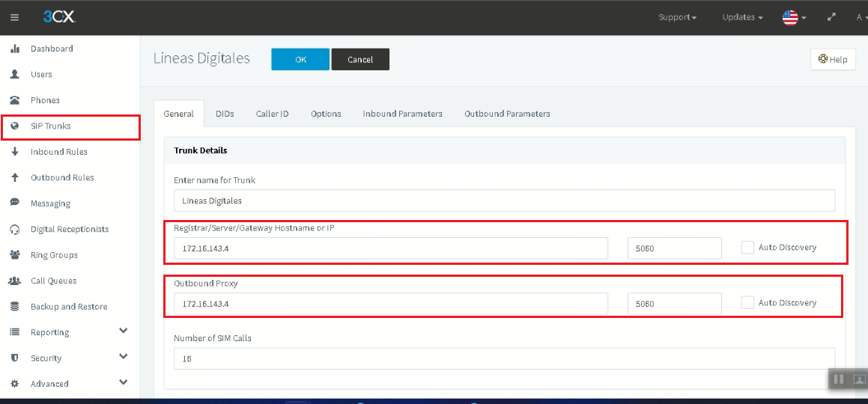The image size is (868, 404).
Task: Click the Dashboard chart icon
Action: (x=15, y=49)
